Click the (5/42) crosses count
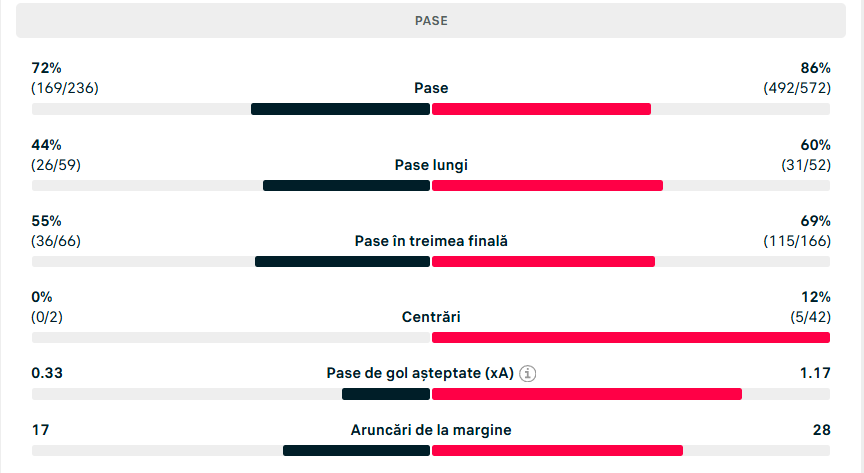Screen dimensions: 864x473 coord(810,317)
